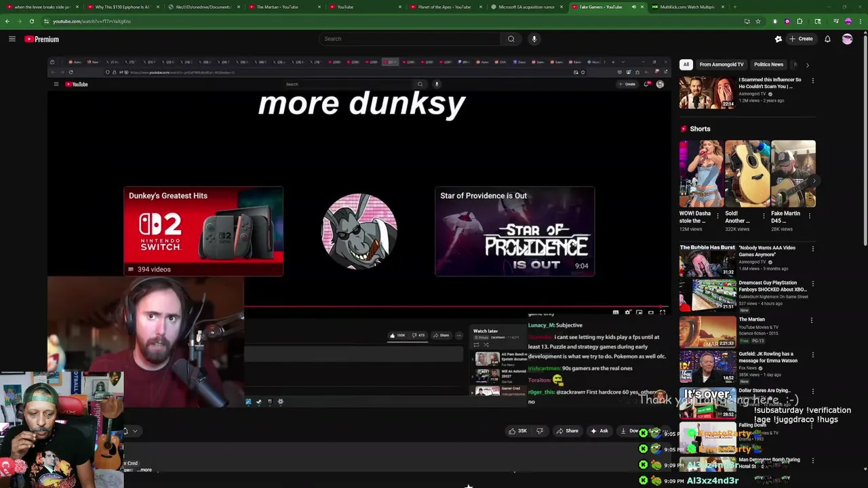Toggle miniplayer mode on the player

[x=639, y=312]
